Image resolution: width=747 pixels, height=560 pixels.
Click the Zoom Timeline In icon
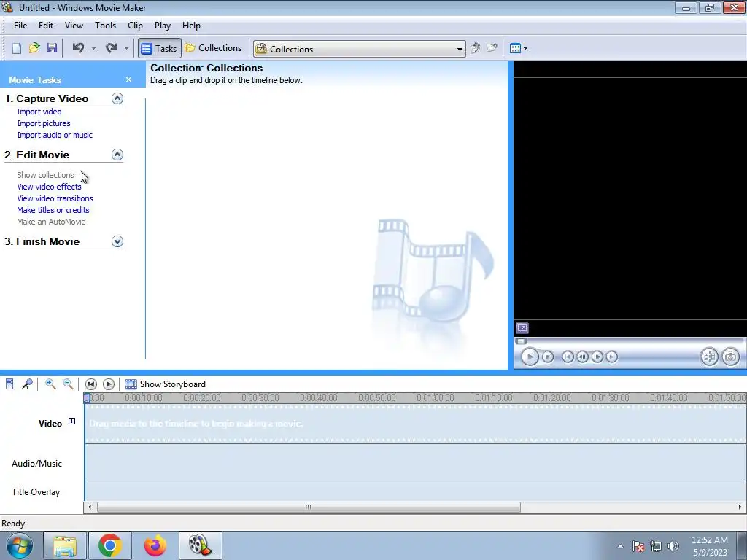50,384
